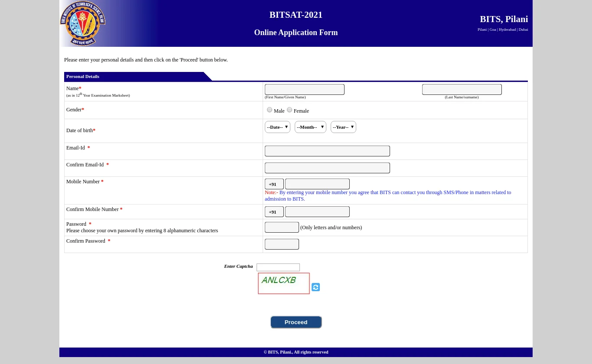This screenshot has width=592, height=364.
Task: Click the 'Gender' label
Action: coord(75,110)
